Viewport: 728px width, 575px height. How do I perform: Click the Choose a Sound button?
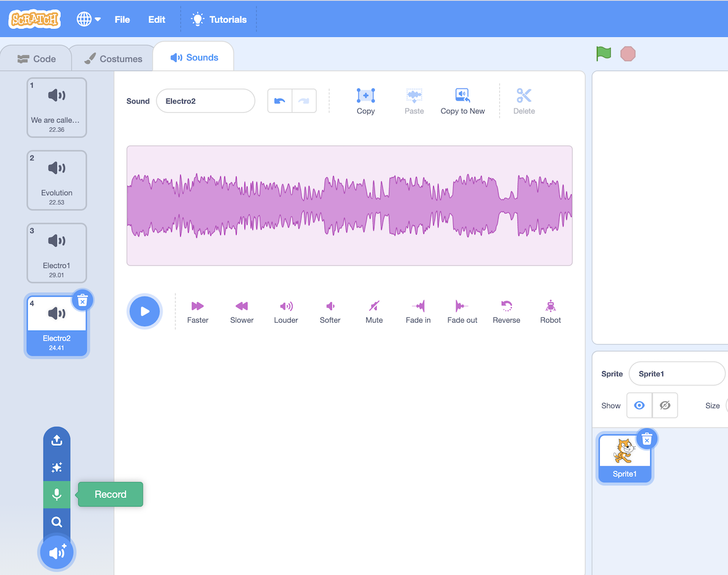click(x=57, y=553)
